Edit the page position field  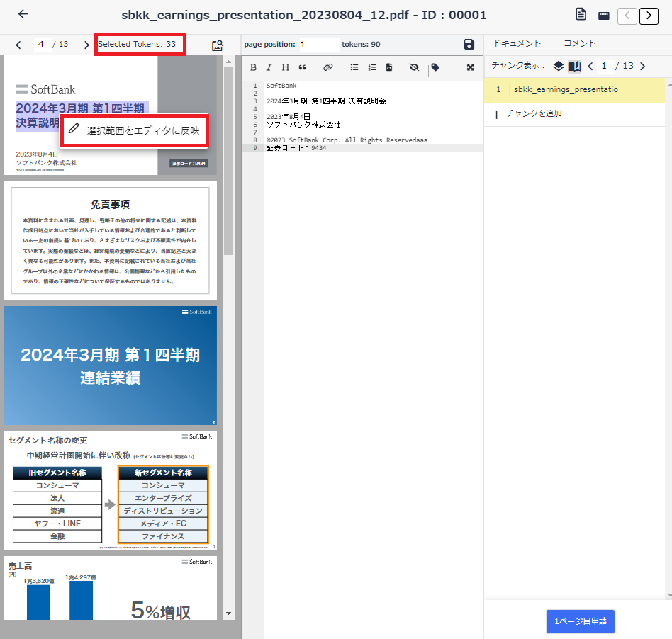(319, 44)
